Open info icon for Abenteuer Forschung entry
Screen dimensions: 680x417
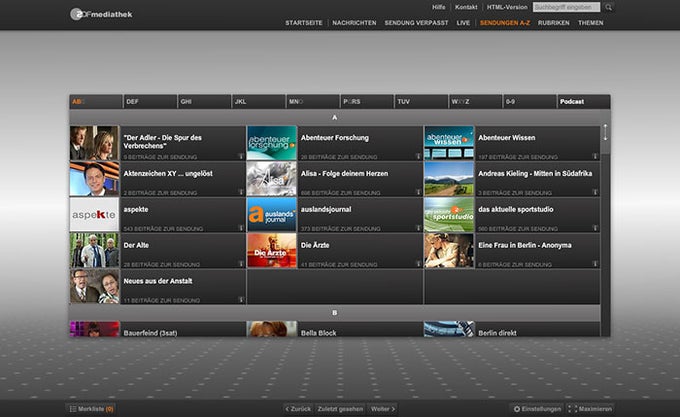[x=418, y=156]
